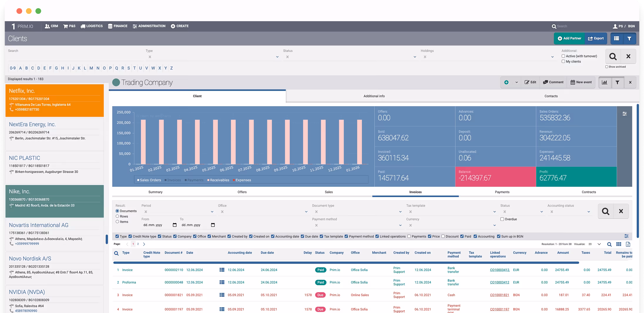The height and width of the screenshot is (313, 644).
Task: Go to next page arrow in pagination
Action: click(144, 244)
